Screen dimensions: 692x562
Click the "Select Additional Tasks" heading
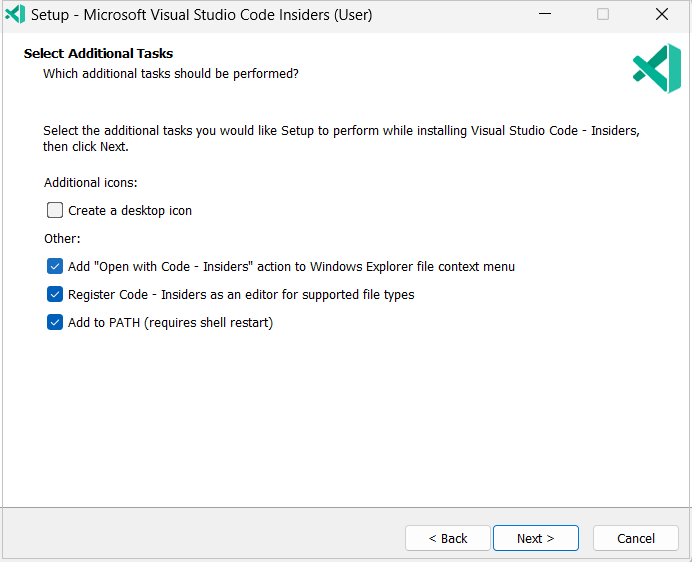point(98,53)
